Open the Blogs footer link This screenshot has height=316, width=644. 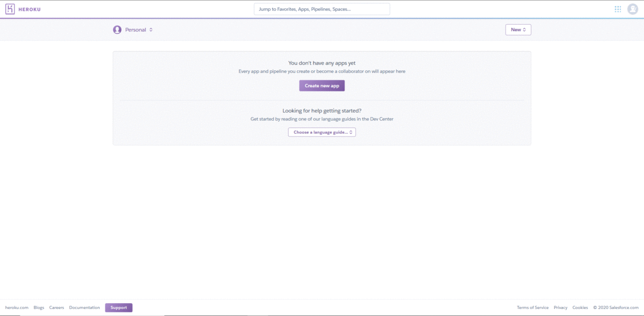coord(39,307)
